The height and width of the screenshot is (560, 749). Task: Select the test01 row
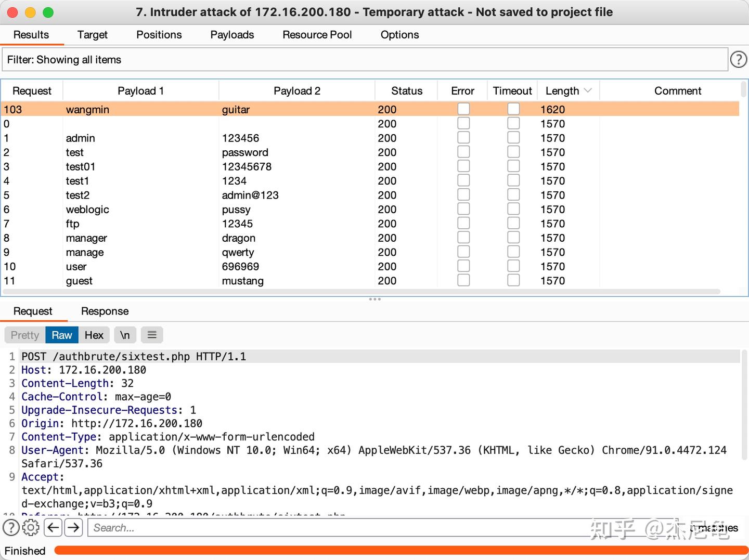click(370, 166)
